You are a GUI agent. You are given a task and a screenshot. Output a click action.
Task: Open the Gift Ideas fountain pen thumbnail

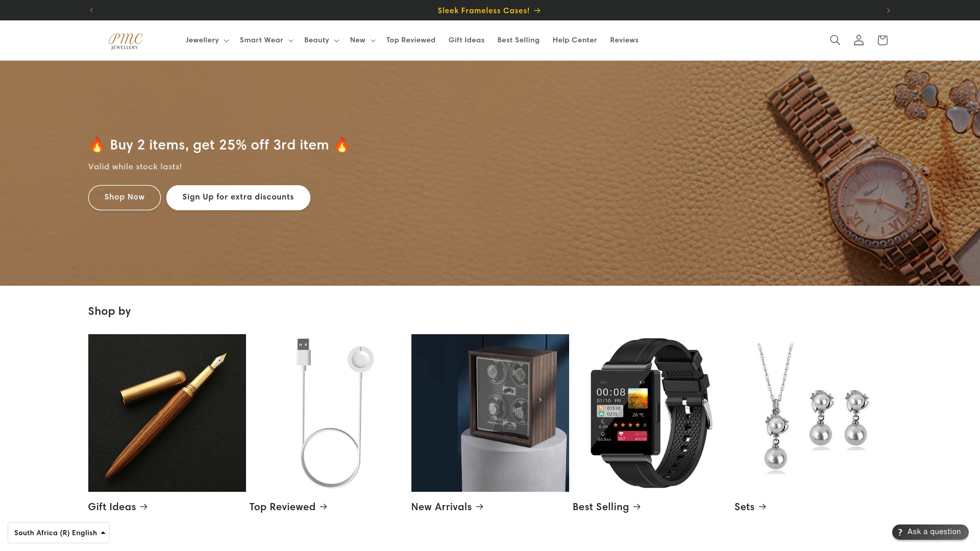[x=167, y=413]
